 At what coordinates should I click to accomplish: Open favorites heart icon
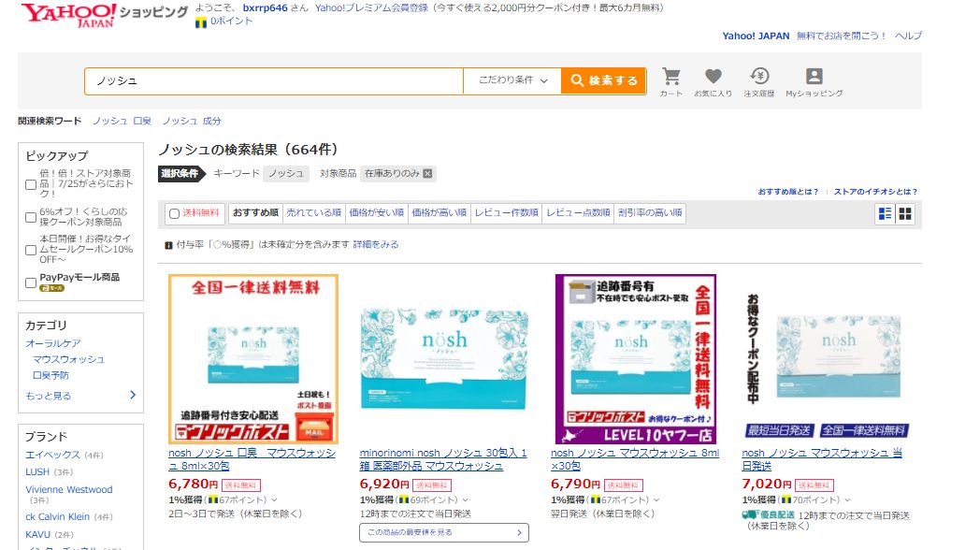tap(713, 77)
